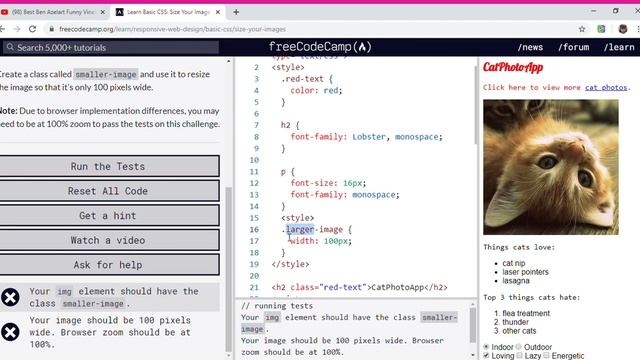Click the <style> tag on line 15
This screenshot has width=640, height=360.
pos(297,218)
